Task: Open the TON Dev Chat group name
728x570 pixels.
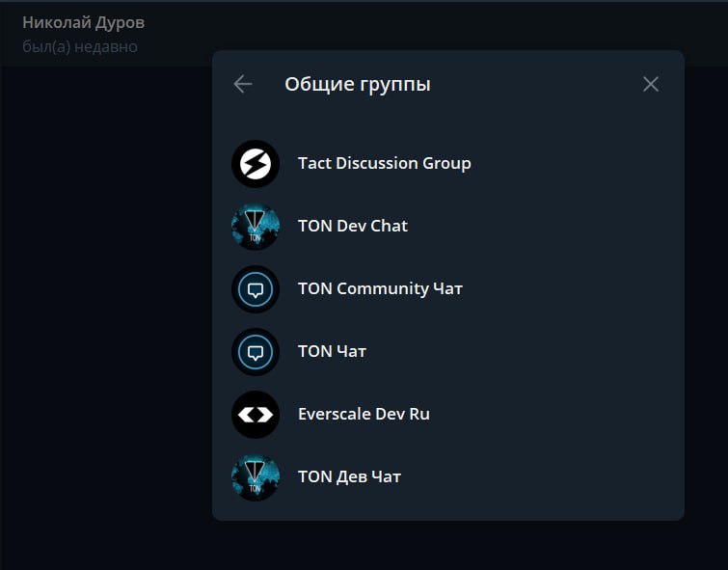Action: click(x=352, y=226)
